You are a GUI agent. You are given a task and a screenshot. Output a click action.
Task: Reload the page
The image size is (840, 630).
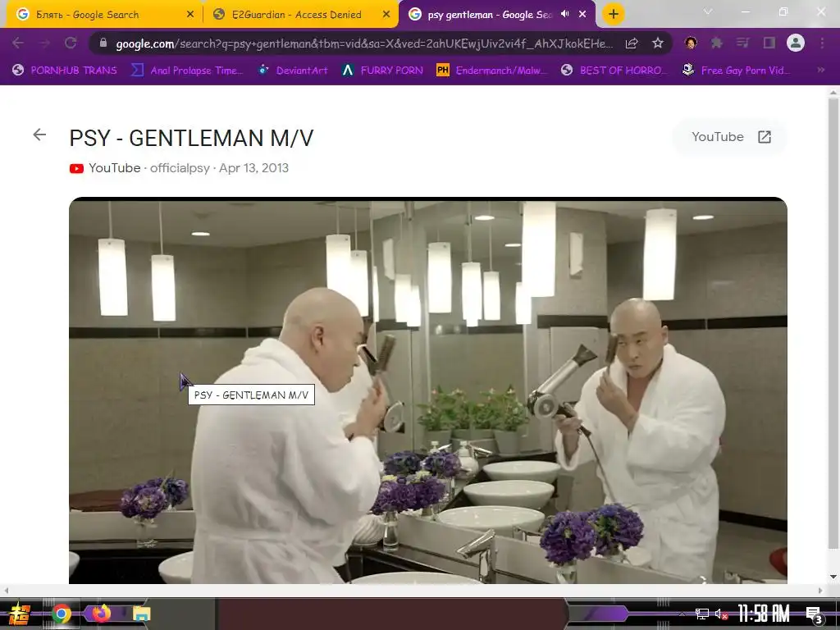(x=71, y=43)
